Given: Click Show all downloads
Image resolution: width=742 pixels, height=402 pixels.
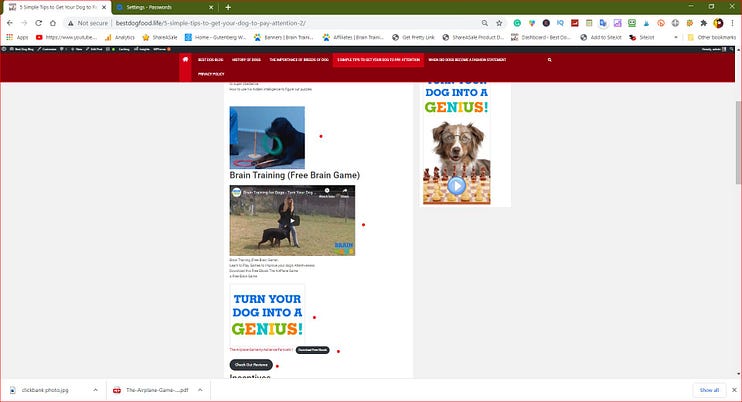Looking at the screenshot, I should coord(709,390).
